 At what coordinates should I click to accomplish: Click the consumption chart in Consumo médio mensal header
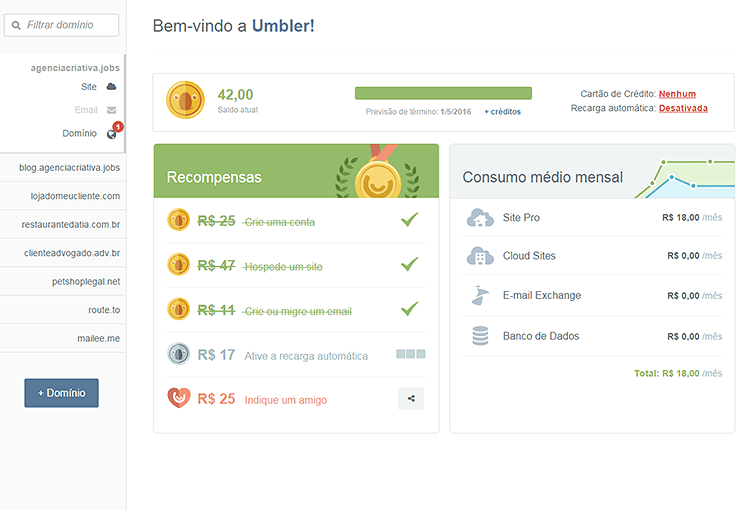[x=684, y=178]
